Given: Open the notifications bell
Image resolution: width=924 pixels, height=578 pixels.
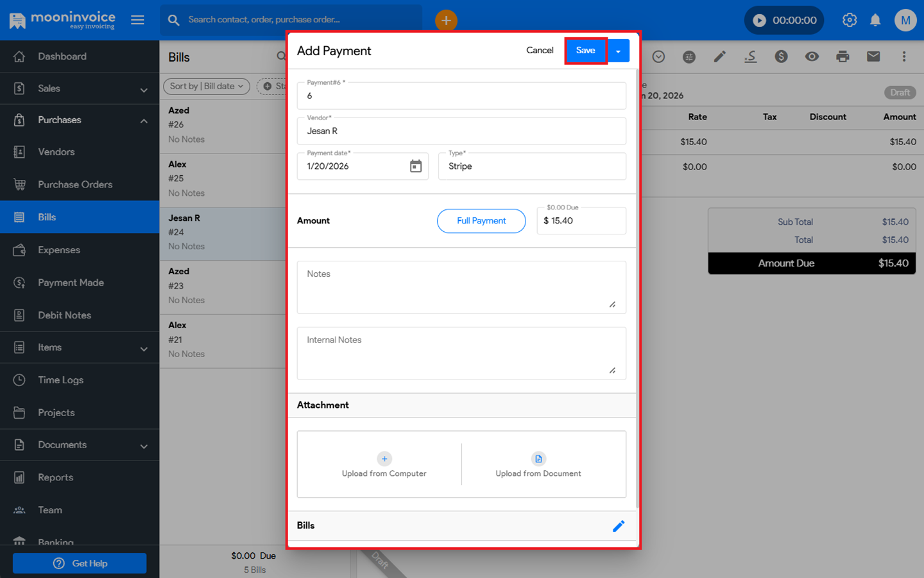Looking at the screenshot, I should click(875, 21).
